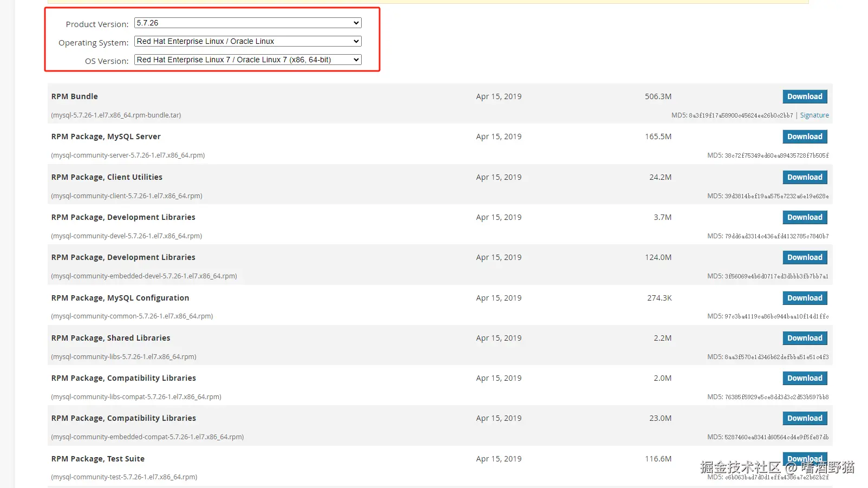868x488 pixels.
Task: Click the "RPM Package, Shared Libraries" title
Action: tap(111, 338)
